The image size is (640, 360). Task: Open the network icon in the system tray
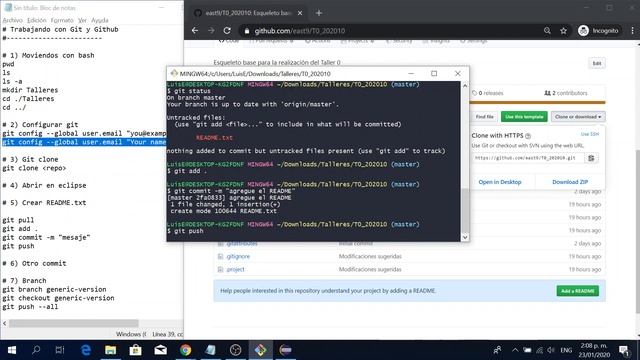[x=539, y=350]
